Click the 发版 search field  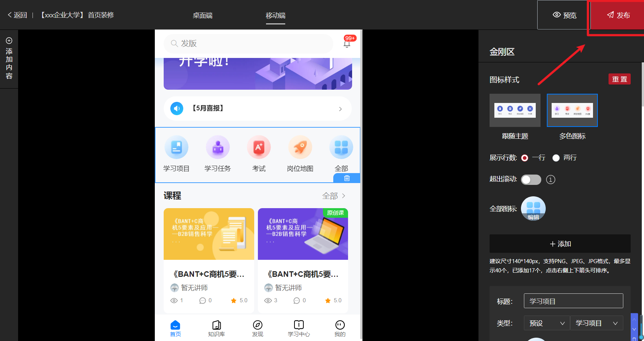point(248,44)
